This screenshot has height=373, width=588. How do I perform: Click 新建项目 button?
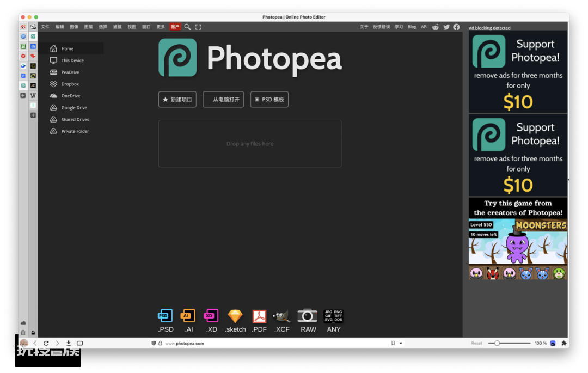pos(177,99)
